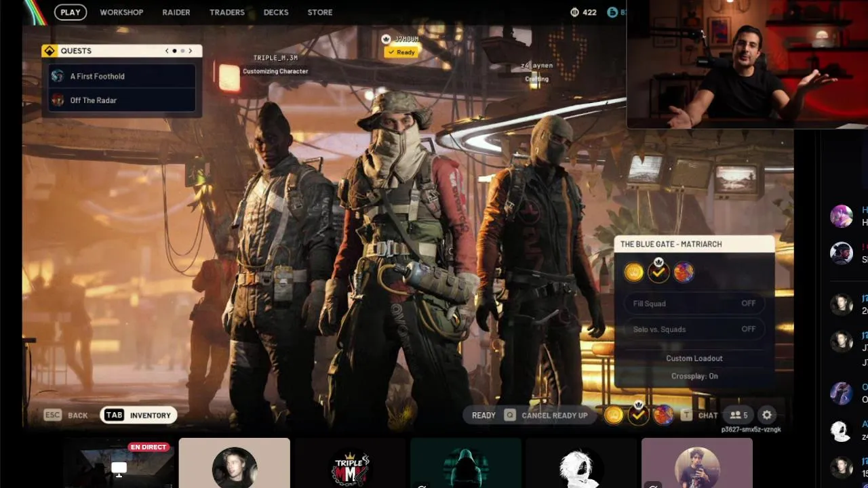Toggle the Fill Squad option
The image size is (868, 488).
[x=694, y=304]
